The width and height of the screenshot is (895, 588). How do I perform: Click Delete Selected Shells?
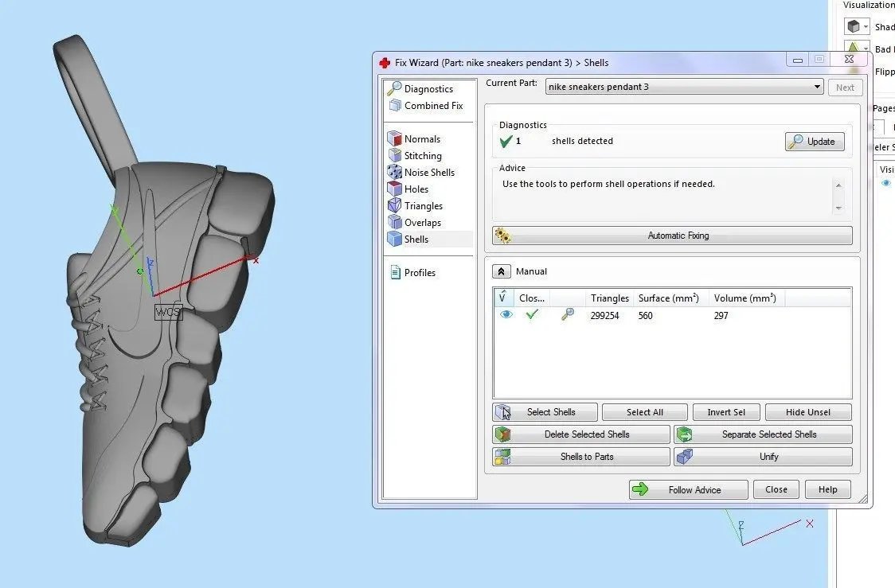pyautogui.click(x=581, y=434)
